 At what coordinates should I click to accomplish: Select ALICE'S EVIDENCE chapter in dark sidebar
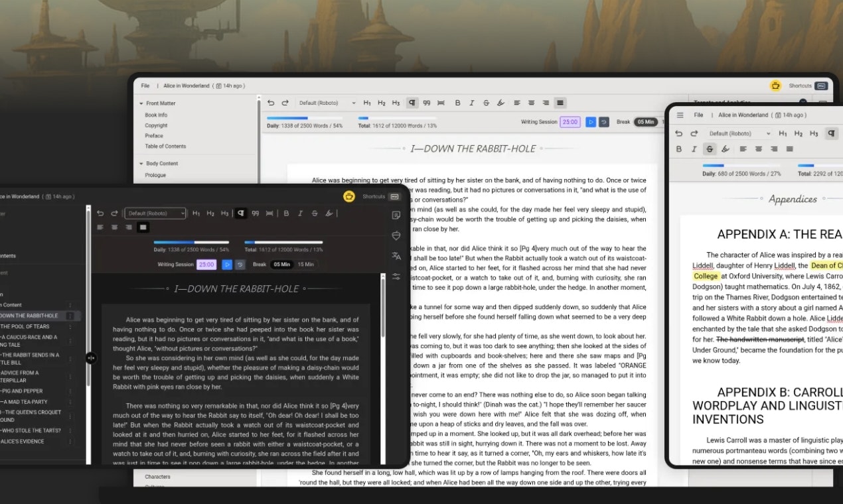pos(23,441)
